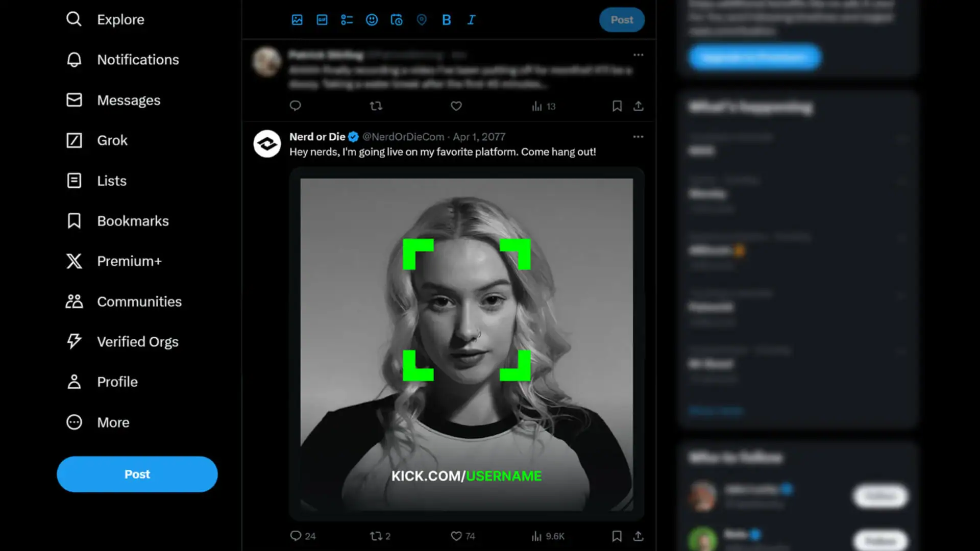The height and width of the screenshot is (551, 980).
Task: Go to Verified Orgs menu label
Action: (138, 342)
